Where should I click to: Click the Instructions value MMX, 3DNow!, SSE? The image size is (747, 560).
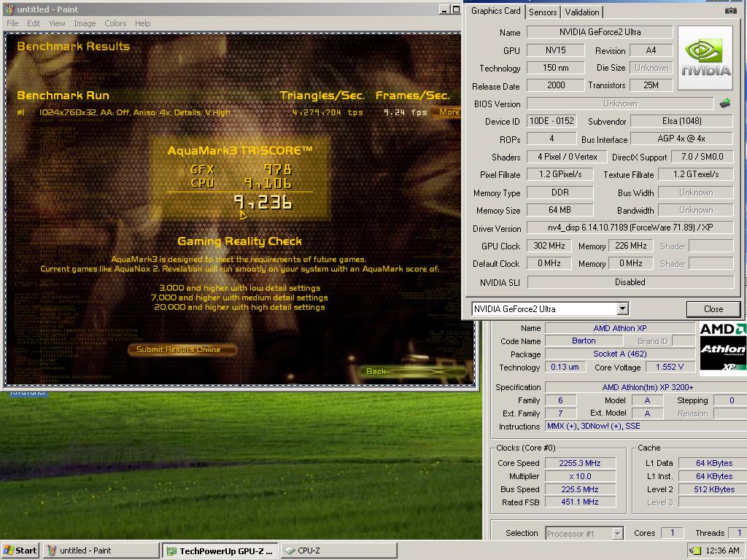(x=646, y=426)
